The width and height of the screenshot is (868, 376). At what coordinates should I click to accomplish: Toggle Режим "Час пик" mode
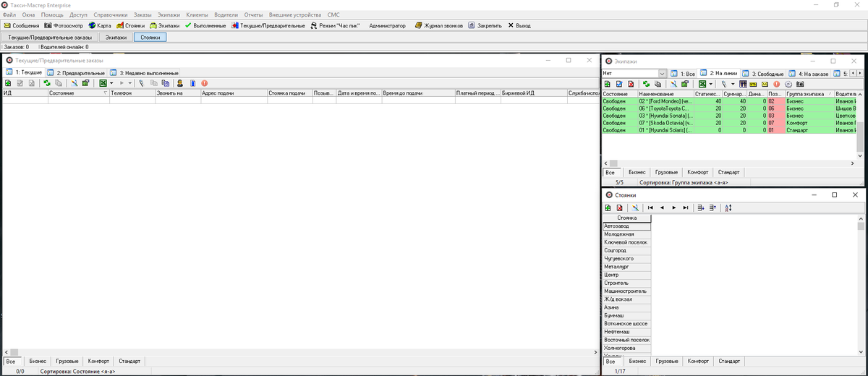[334, 25]
